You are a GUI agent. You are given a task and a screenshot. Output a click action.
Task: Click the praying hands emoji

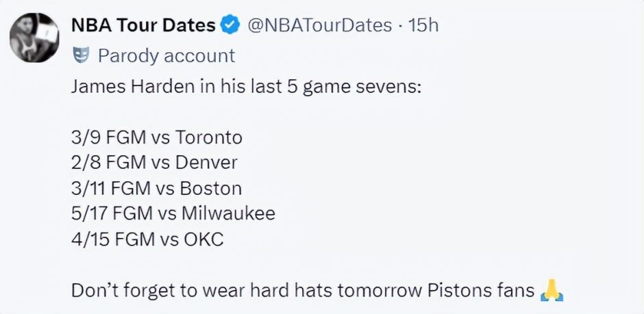pos(552,291)
